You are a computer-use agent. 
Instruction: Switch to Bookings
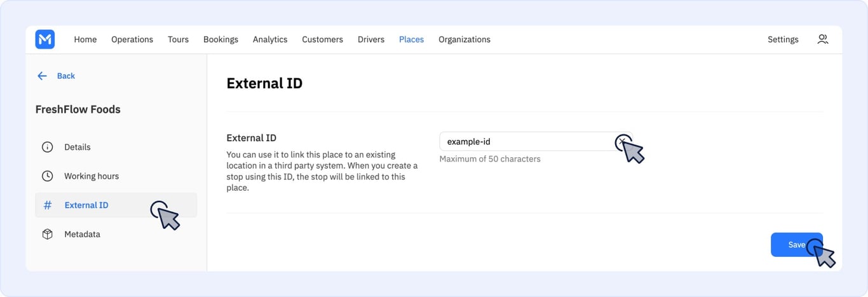pos(220,39)
